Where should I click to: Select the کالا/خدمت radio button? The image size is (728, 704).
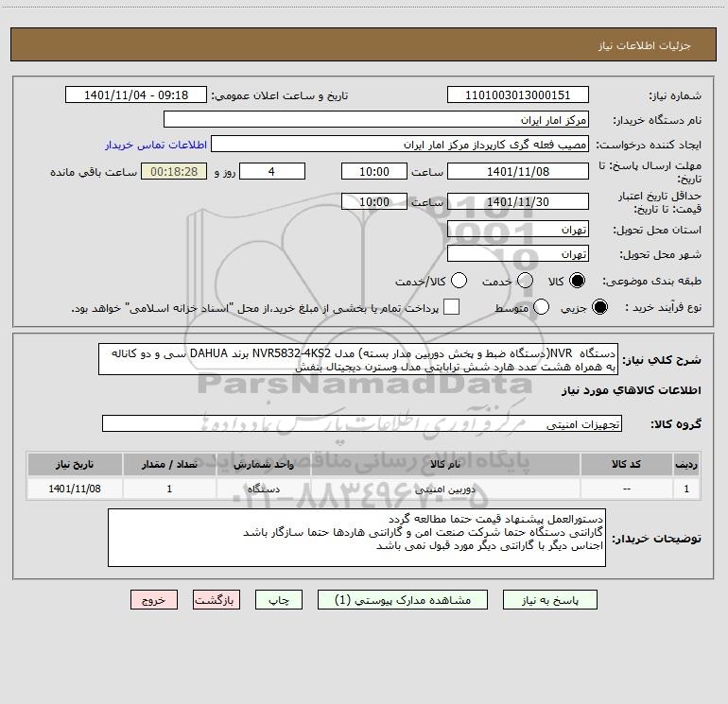click(x=459, y=281)
